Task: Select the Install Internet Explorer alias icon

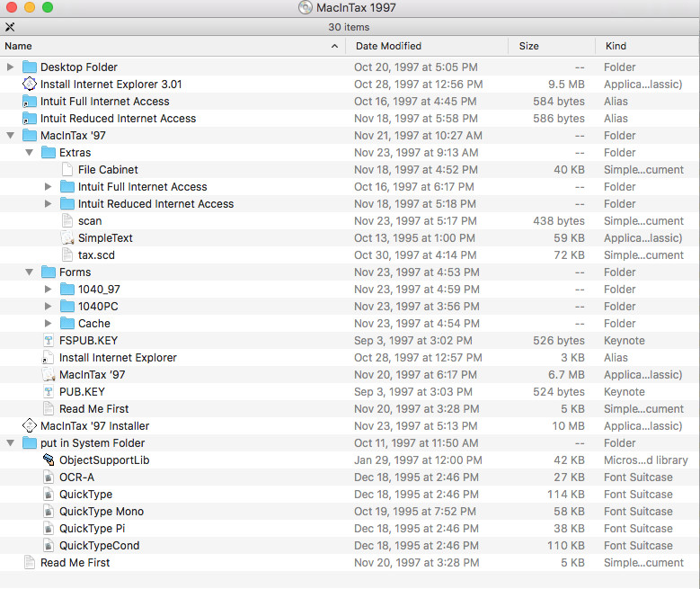Action: (48, 358)
